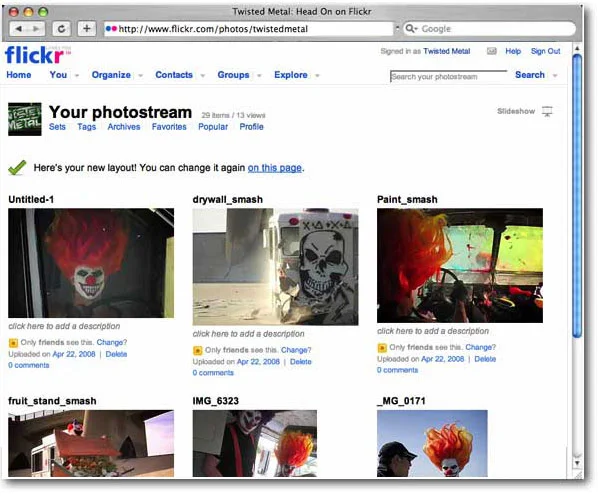Click the browser forward arrow
598x504 pixels.
(36, 29)
